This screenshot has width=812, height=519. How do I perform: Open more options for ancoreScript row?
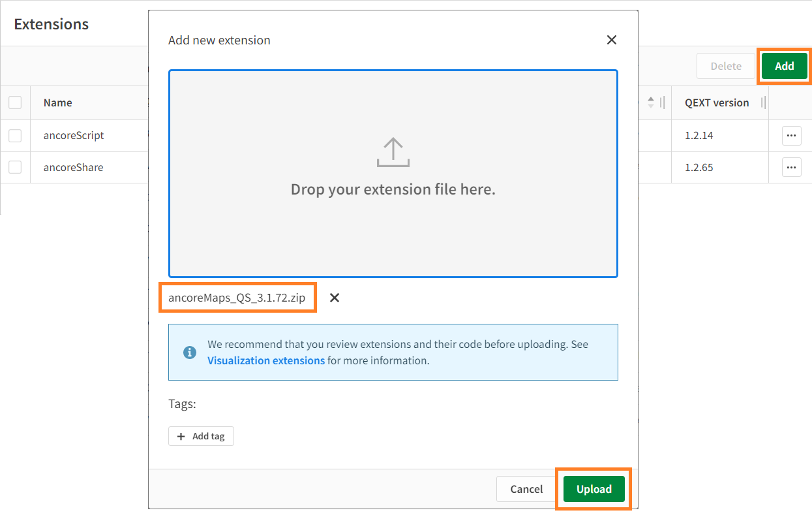[791, 136]
